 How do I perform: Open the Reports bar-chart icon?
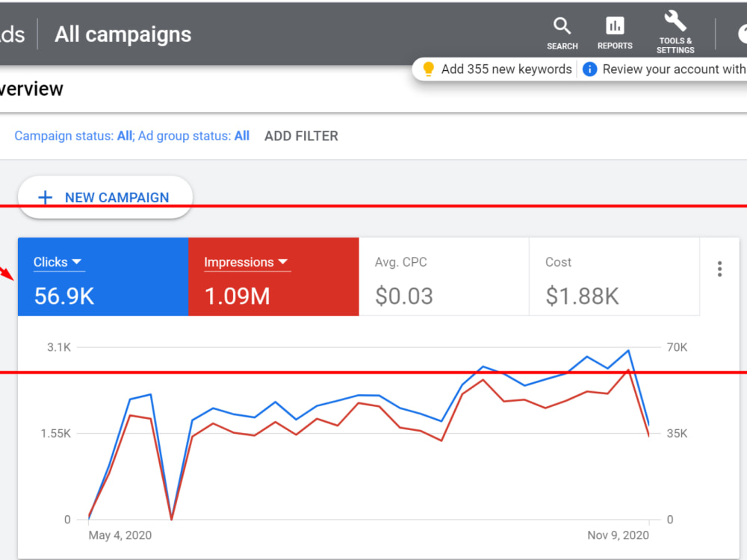[x=615, y=25]
